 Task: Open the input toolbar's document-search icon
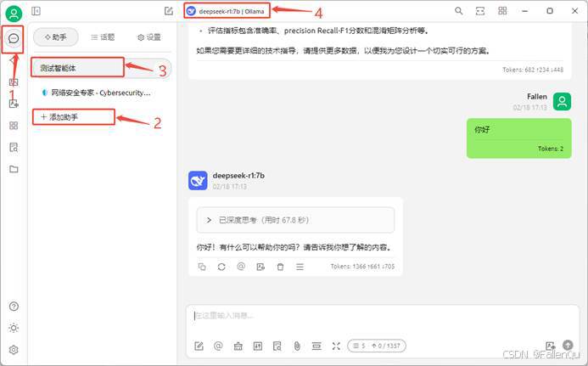[x=277, y=346]
